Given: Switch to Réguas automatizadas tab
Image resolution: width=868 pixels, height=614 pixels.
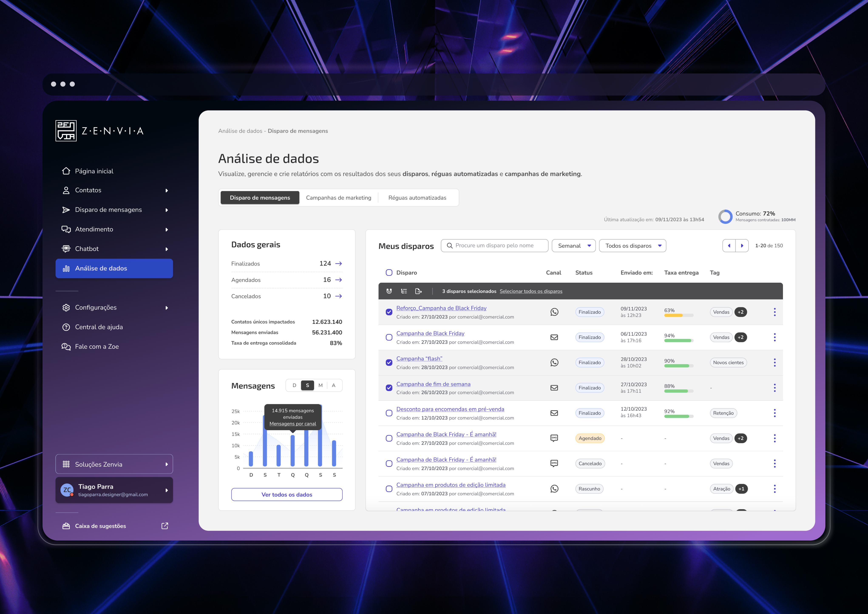Looking at the screenshot, I should point(417,198).
